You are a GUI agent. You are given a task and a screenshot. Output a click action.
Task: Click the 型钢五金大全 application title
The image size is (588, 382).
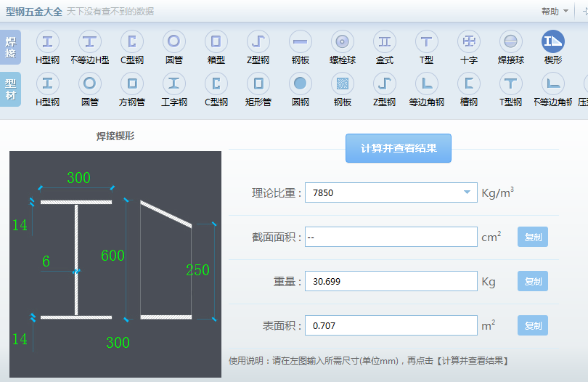pos(33,12)
